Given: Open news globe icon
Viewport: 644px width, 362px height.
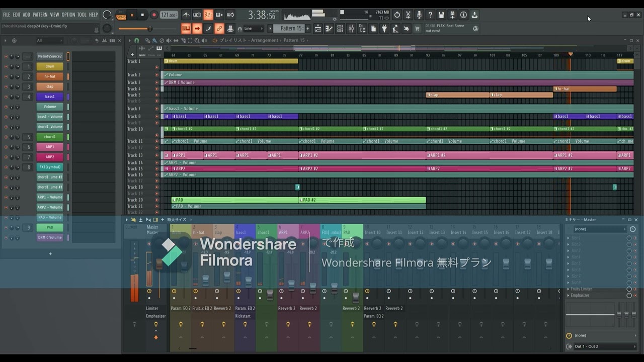Looking at the screenshot, I should click(x=475, y=29).
